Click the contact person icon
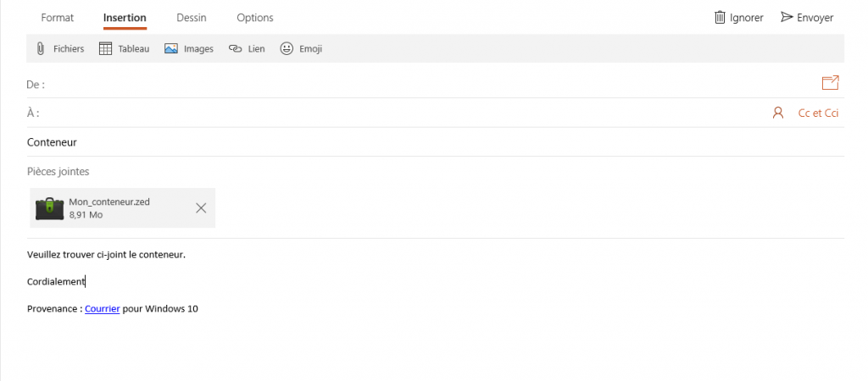Viewport: 868px width, 381px height. pyautogui.click(x=778, y=113)
